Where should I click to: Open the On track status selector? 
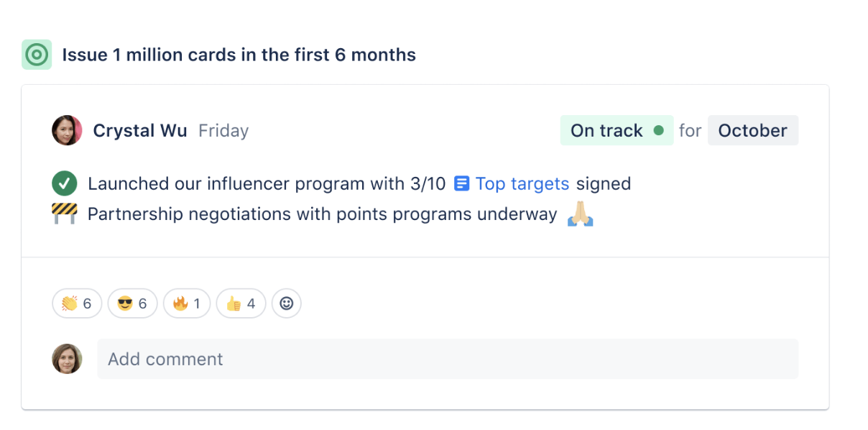pyautogui.click(x=617, y=130)
